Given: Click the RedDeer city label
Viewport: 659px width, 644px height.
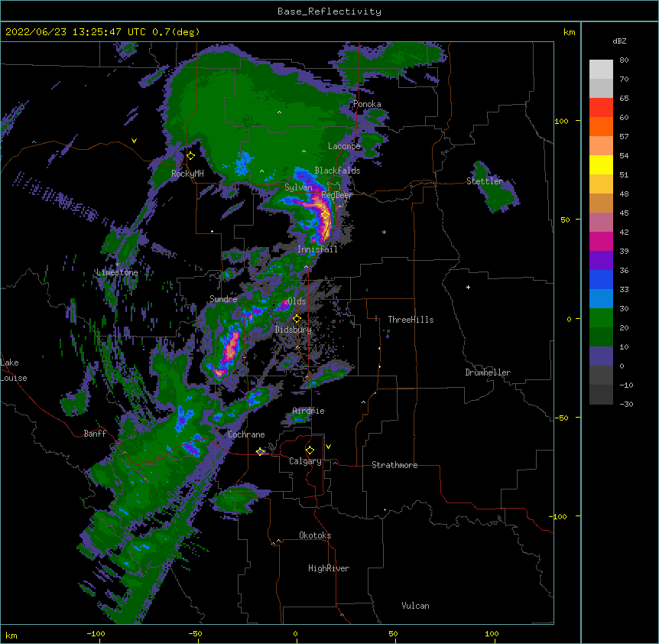Looking at the screenshot, I should (x=336, y=195).
